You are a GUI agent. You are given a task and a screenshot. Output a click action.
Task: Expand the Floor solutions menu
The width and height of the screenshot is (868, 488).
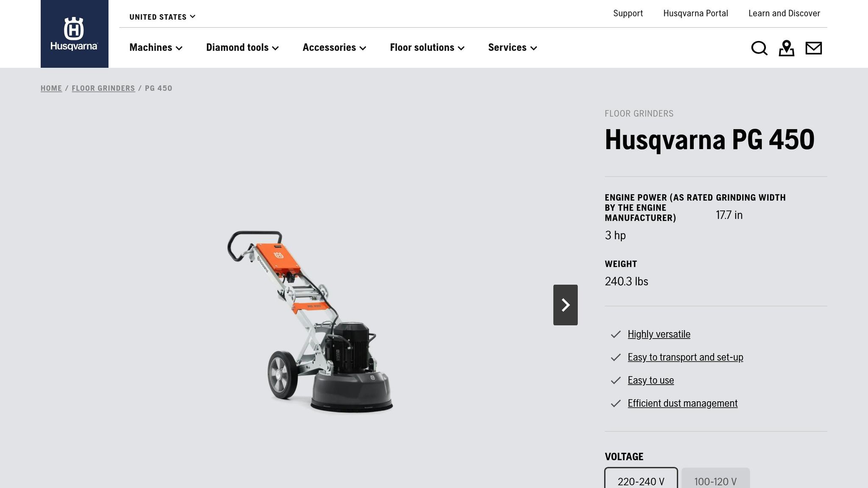pyautogui.click(x=426, y=47)
